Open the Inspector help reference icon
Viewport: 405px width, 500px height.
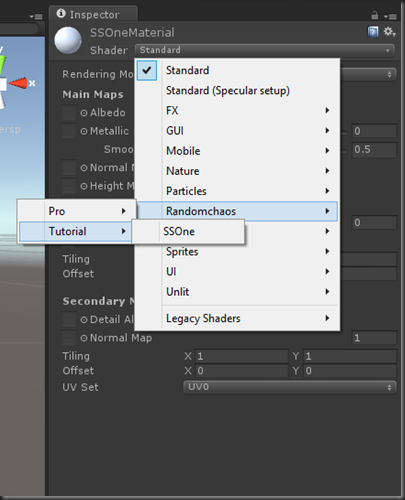(x=373, y=32)
